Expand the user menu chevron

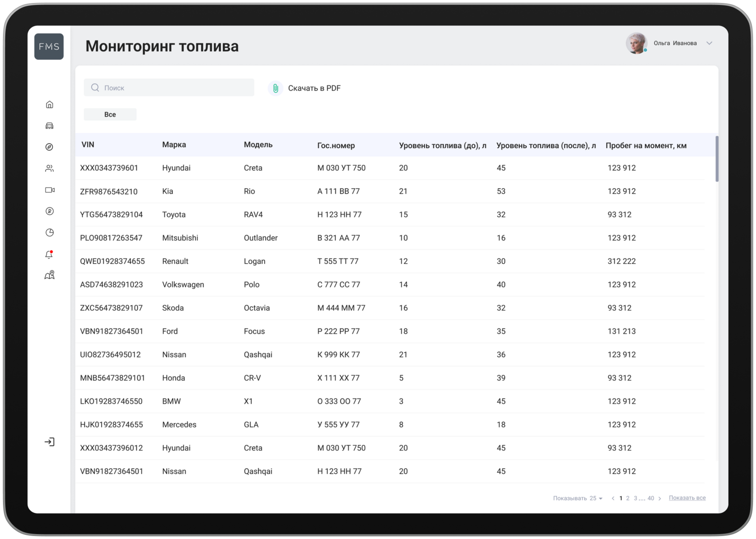coord(709,43)
